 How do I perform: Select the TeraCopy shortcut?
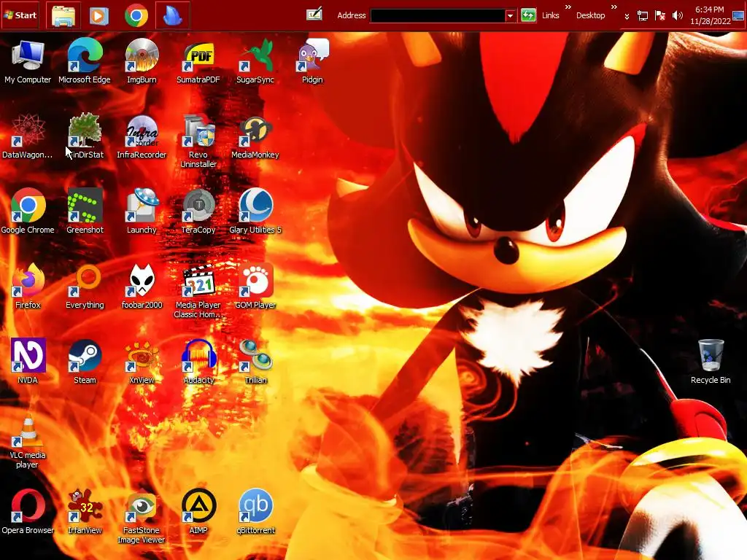pyautogui.click(x=198, y=211)
